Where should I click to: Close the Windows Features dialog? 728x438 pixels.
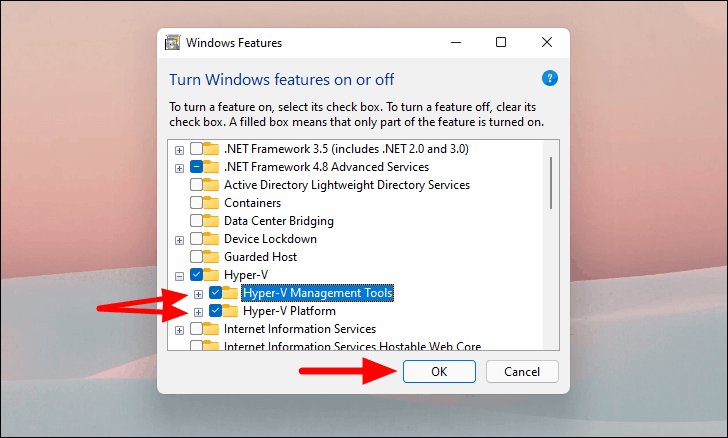(547, 43)
